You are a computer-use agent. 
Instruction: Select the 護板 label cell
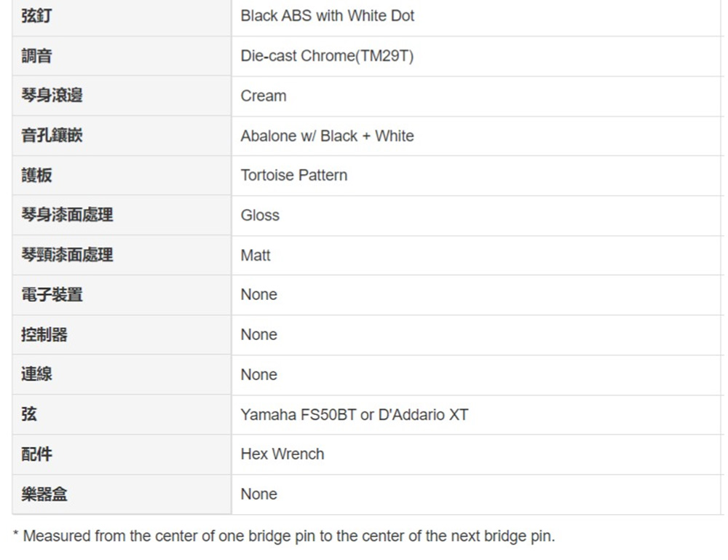[36, 176]
